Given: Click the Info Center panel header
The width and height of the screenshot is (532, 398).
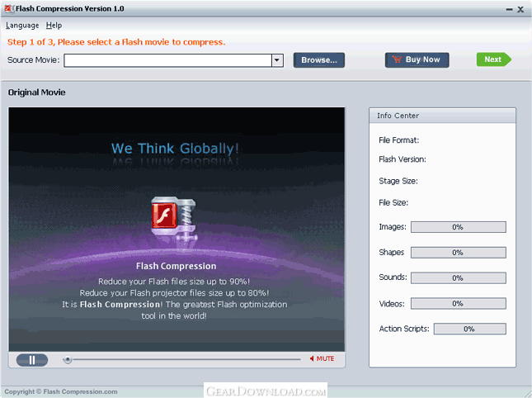Looking at the screenshot, I should tap(442, 116).
